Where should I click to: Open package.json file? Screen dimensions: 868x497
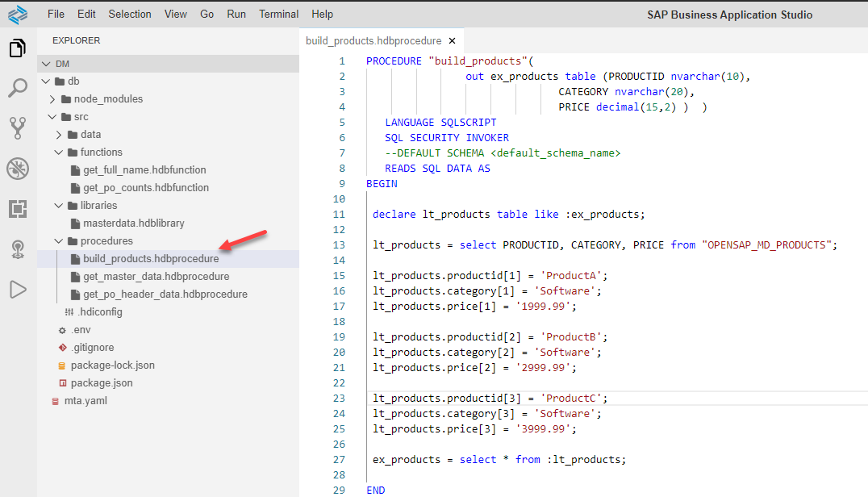point(102,383)
